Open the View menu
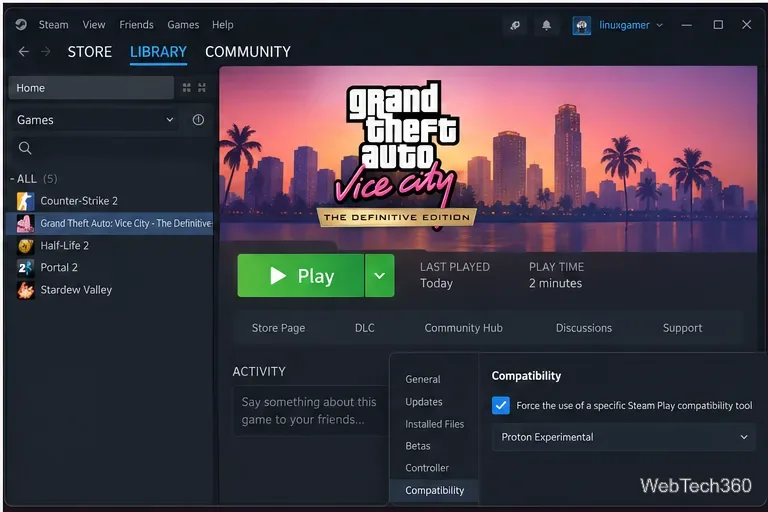 (x=94, y=24)
